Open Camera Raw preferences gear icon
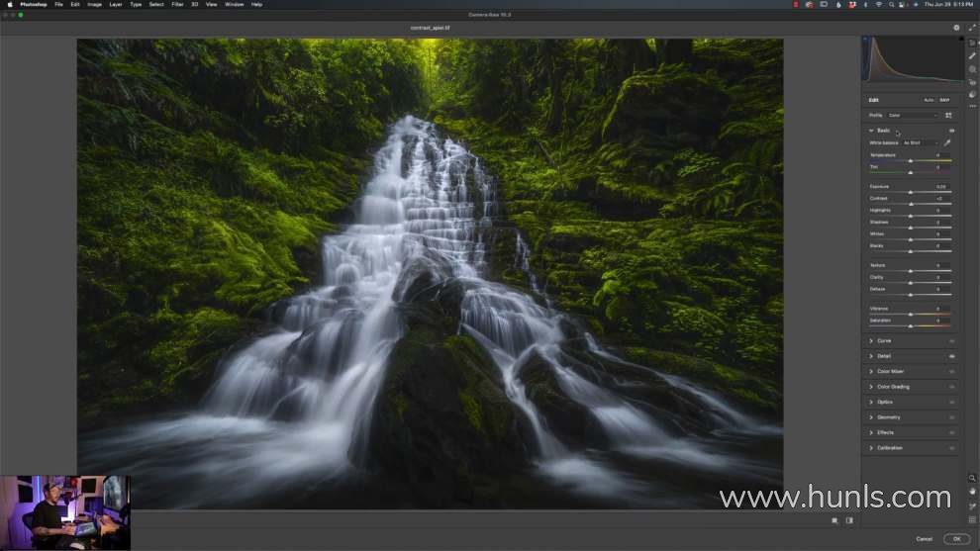 coord(956,28)
